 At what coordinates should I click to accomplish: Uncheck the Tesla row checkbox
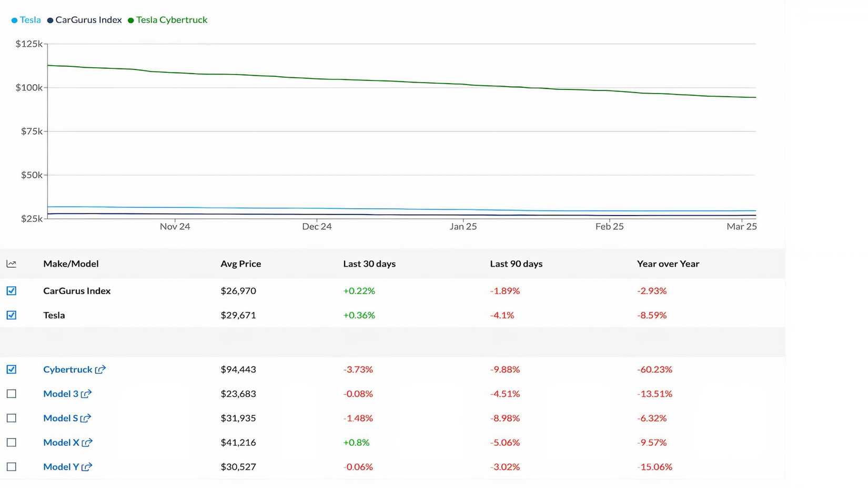tap(12, 316)
